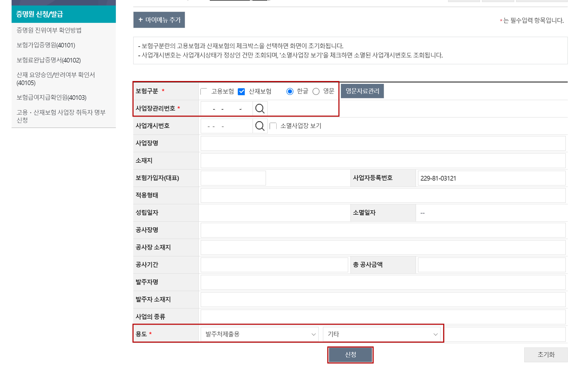Click the 초기화 reset button

pyautogui.click(x=546, y=355)
